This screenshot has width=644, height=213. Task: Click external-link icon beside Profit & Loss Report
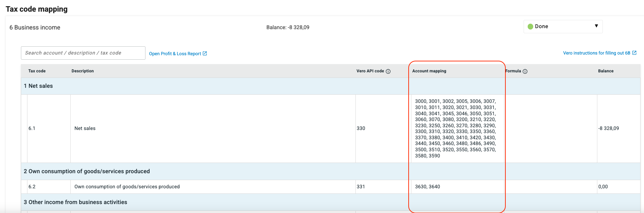click(x=205, y=54)
